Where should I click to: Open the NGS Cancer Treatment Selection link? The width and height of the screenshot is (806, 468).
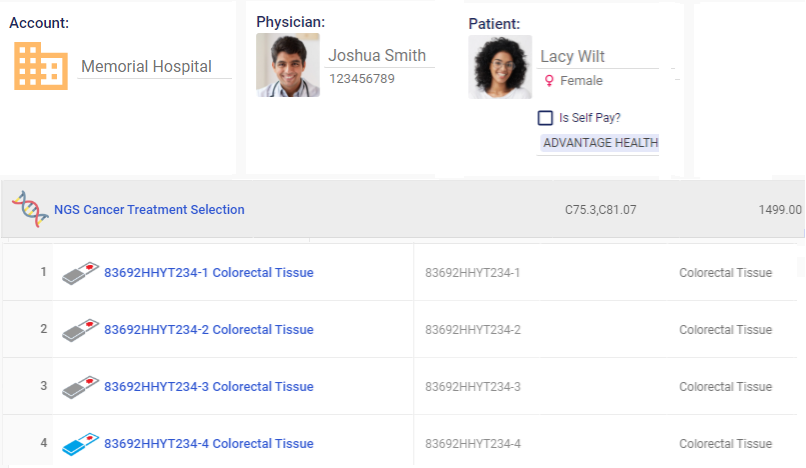tap(149, 209)
